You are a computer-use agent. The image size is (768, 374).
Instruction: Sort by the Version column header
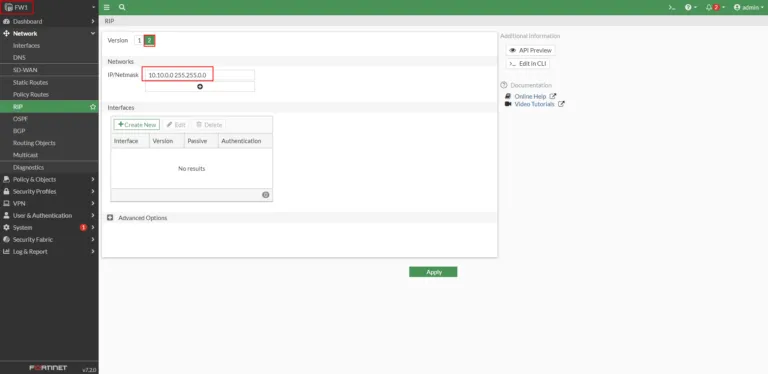click(x=167, y=141)
